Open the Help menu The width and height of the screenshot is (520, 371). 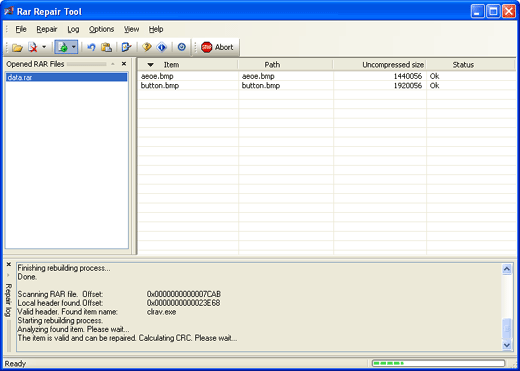(156, 29)
